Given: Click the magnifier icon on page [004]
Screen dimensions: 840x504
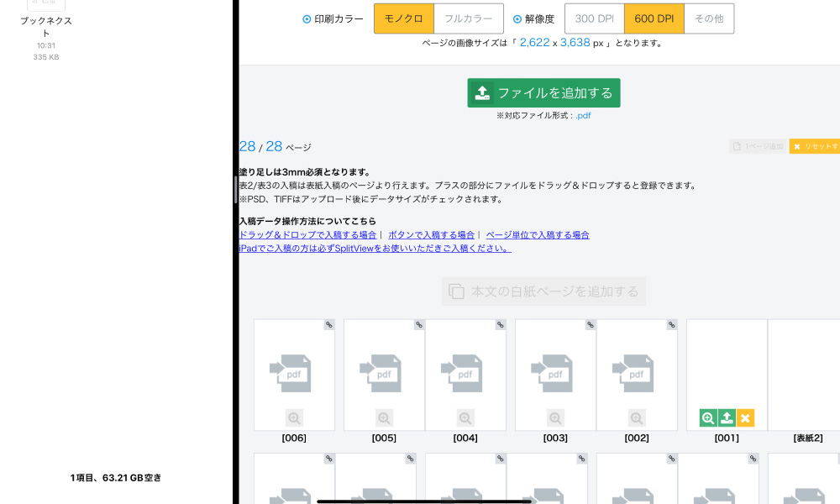Looking at the screenshot, I should coord(465,417).
